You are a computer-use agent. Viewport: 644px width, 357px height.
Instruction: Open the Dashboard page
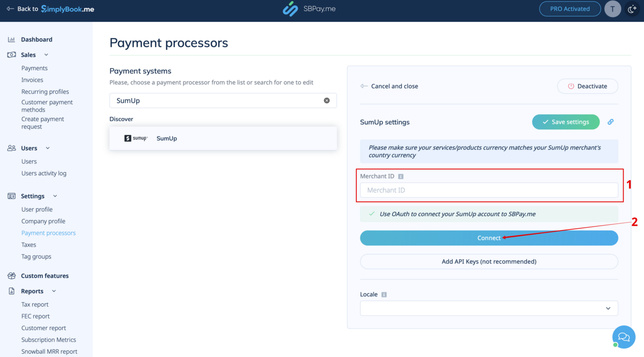click(36, 40)
